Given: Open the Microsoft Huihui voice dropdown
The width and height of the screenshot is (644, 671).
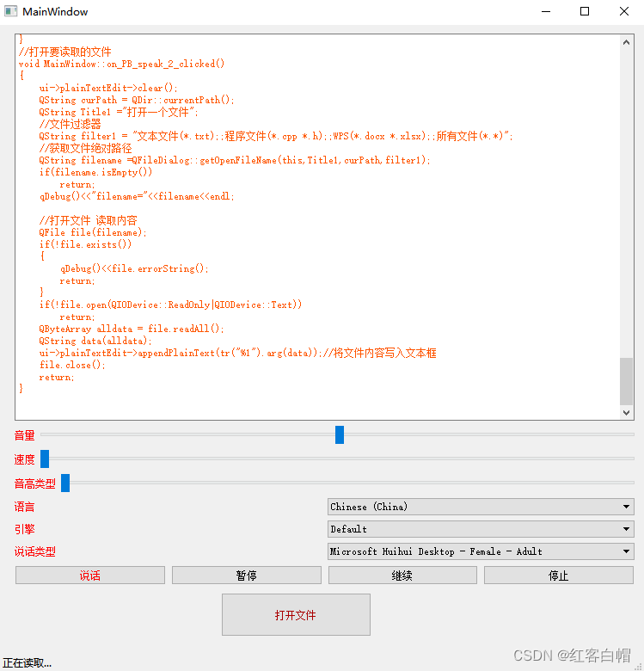Looking at the screenshot, I should click(481, 551).
